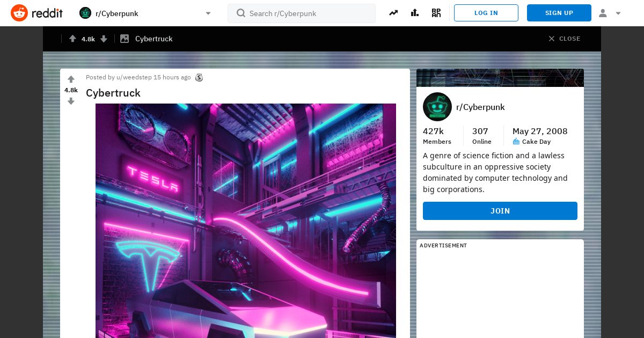The width and height of the screenshot is (644, 338).
Task: Click the May 27, 2008 date
Action: click(x=540, y=131)
